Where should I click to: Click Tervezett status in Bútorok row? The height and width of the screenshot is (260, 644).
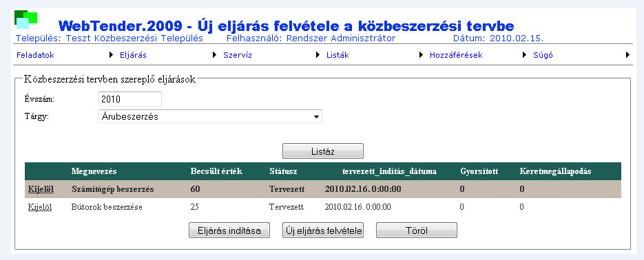287,207
